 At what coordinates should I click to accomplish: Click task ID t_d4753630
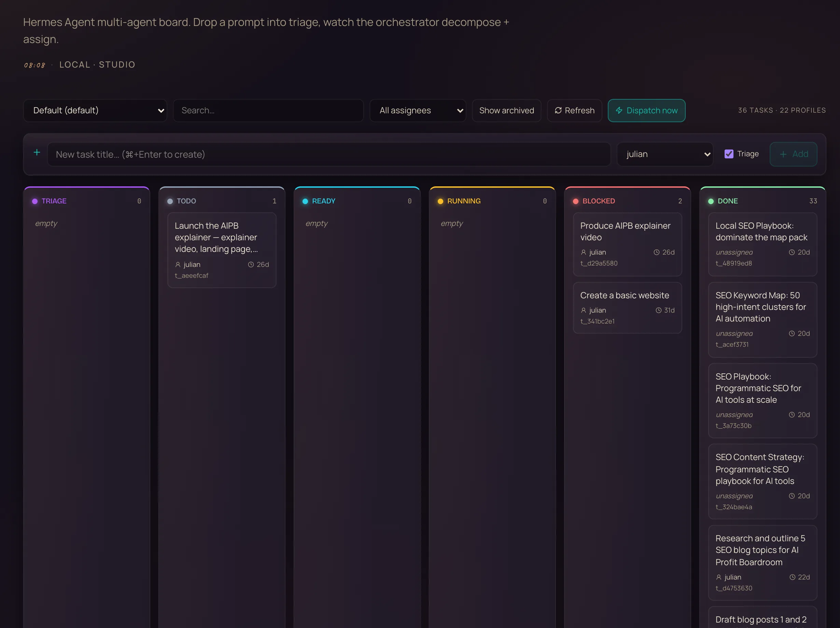734,588
